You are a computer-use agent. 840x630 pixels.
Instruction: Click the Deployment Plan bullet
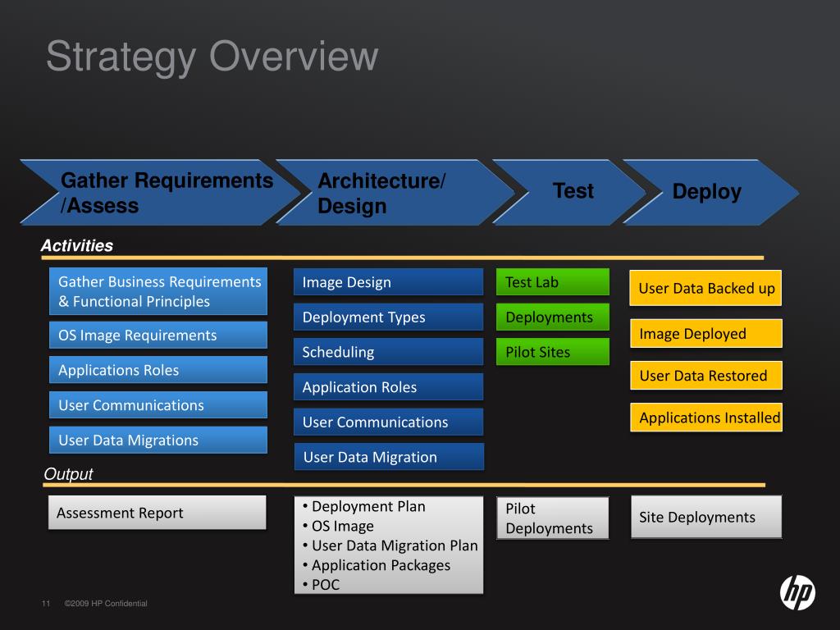pyautogui.click(x=363, y=507)
